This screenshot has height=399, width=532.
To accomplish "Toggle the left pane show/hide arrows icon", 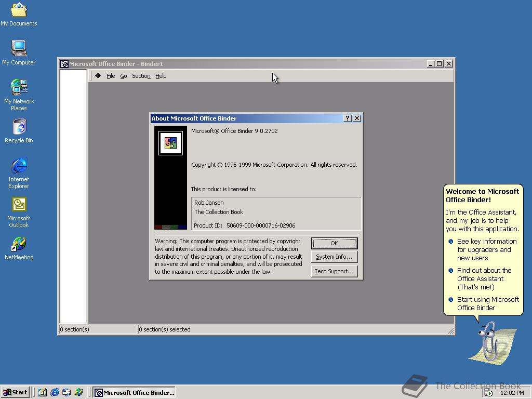I will click(98, 76).
